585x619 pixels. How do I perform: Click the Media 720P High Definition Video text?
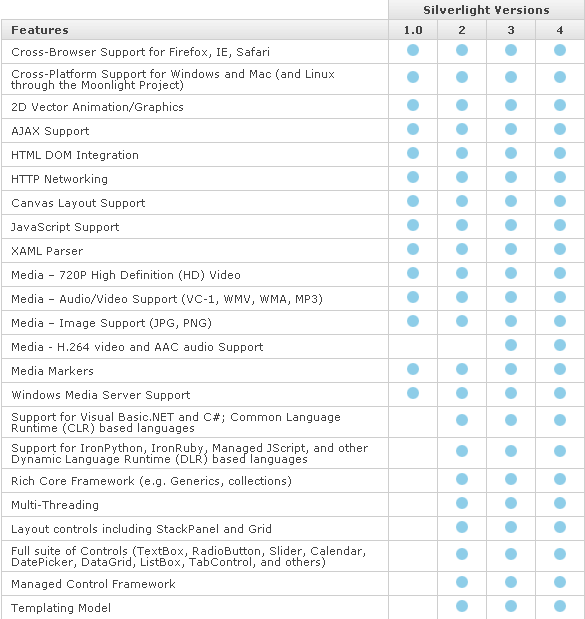(x=126, y=275)
